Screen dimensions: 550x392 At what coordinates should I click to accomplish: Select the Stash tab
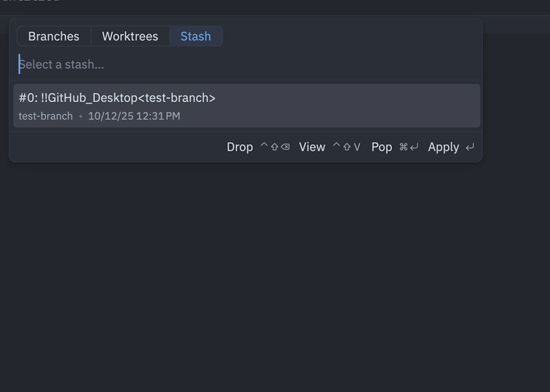195,36
